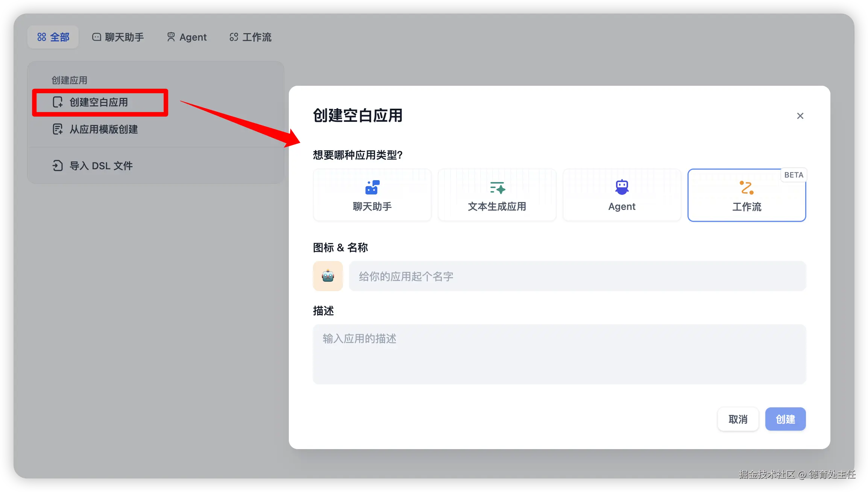Close the 创建空白应用 dialog

800,116
